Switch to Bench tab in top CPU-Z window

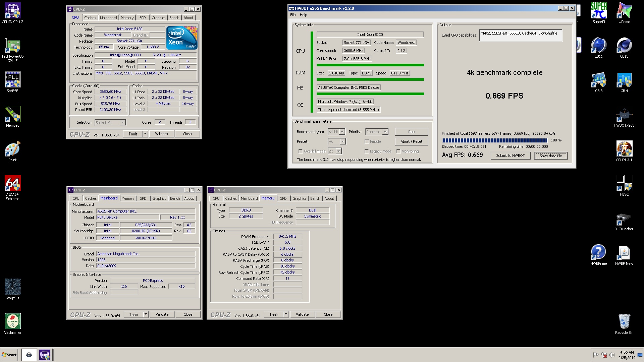point(174,18)
